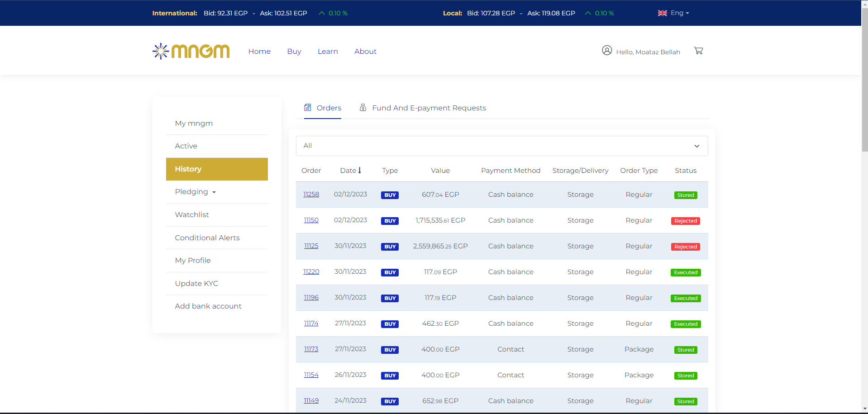Open the shopping cart icon
The width and height of the screenshot is (868, 414).
tap(698, 51)
